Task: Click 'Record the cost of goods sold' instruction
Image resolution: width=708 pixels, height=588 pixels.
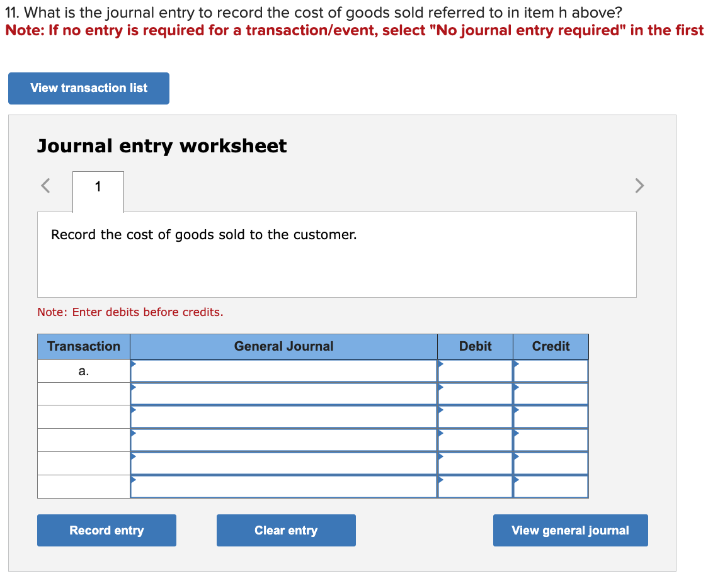Action: [x=203, y=235]
